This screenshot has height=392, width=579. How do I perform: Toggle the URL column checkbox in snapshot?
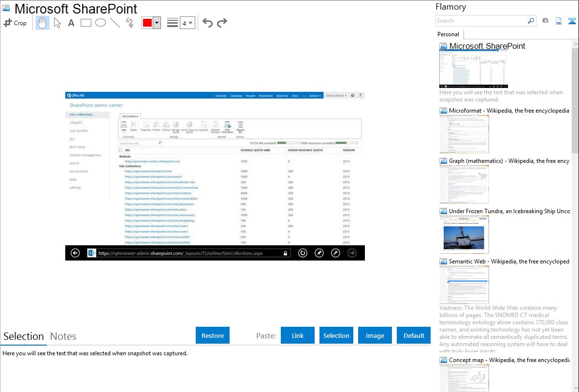(x=120, y=150)
